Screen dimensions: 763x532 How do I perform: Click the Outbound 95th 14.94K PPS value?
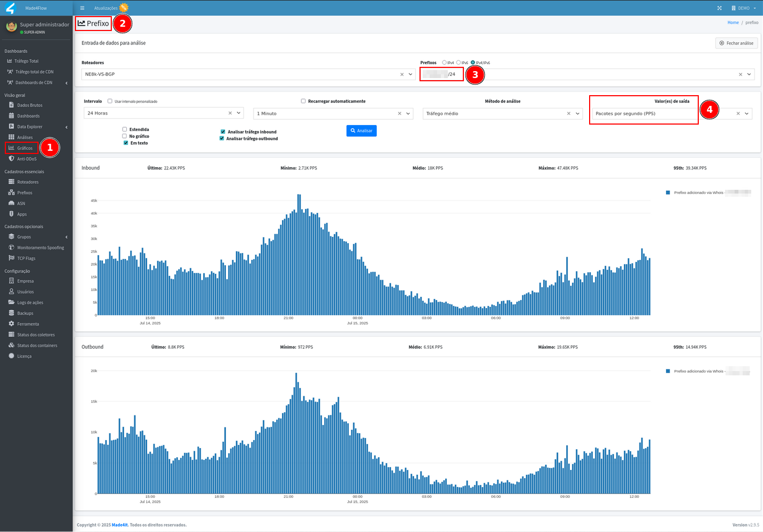coord(696,347)
